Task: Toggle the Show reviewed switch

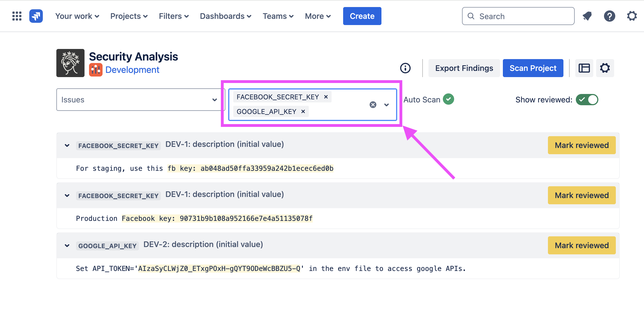Action: 587,100
